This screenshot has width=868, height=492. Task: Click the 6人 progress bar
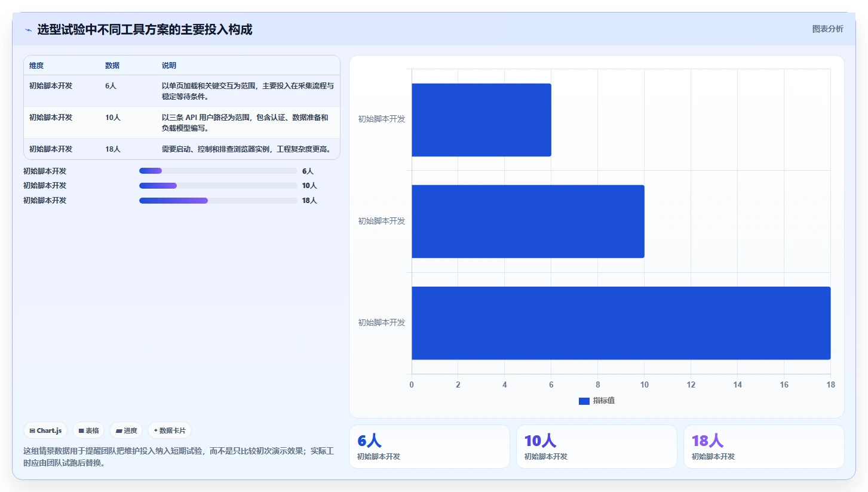click(x=218, y=171)
